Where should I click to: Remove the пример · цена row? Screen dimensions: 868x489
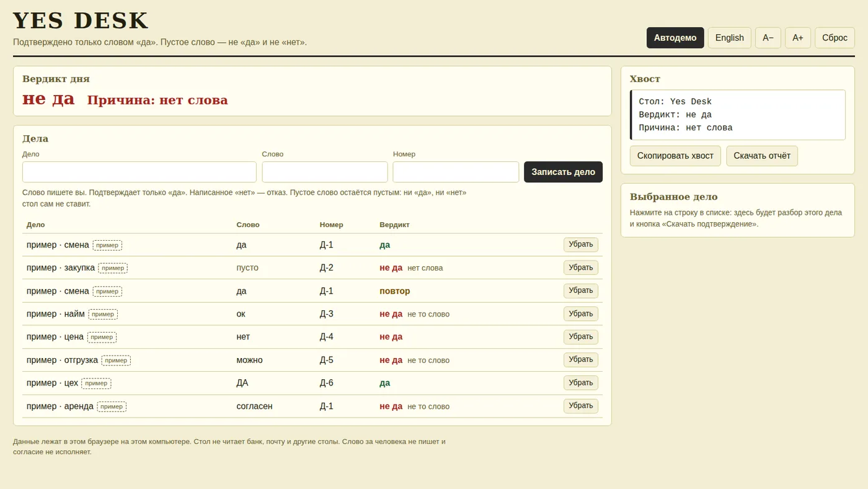(x=581, y=336)
